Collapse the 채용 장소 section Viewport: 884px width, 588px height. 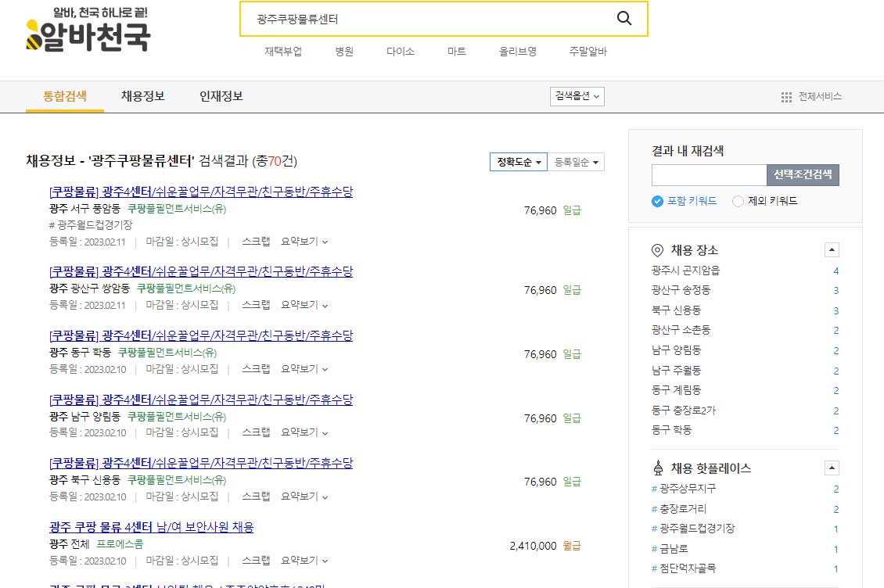pos(832,249)
